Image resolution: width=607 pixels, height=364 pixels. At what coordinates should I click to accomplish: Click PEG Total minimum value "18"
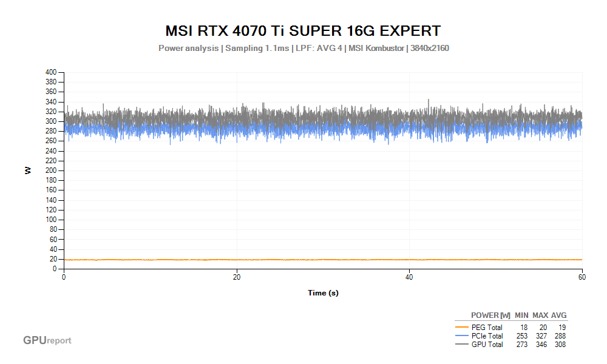[524, 328]
